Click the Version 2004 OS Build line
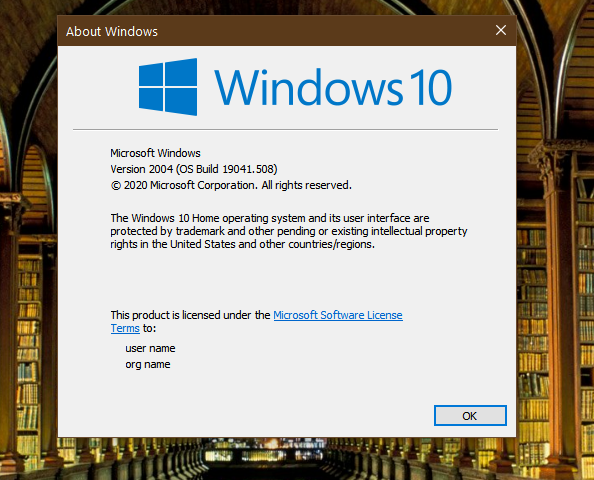The height and width of the screenshot is (480, 594). coord(194,169)
